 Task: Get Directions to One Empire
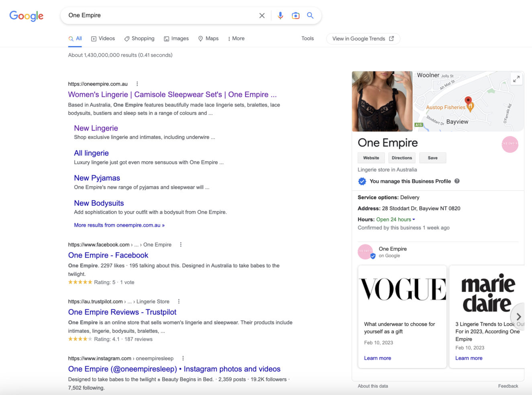[x=401, y=158]
